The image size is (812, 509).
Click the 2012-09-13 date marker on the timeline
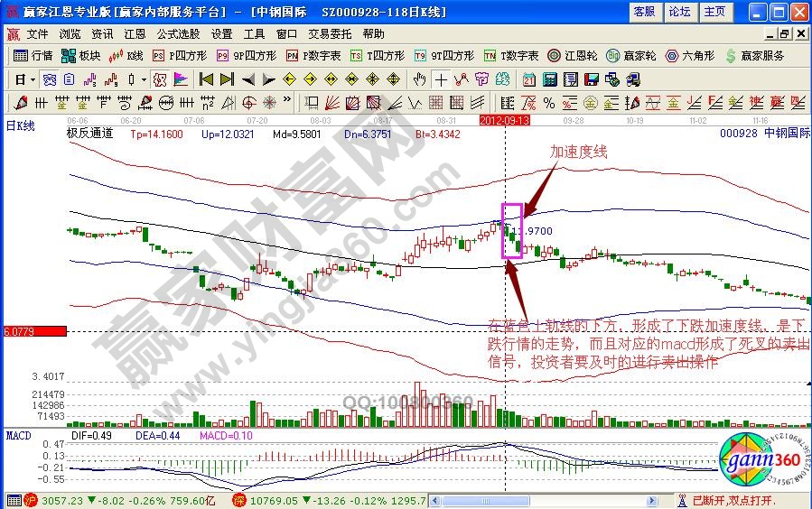[x=504, y=119]
